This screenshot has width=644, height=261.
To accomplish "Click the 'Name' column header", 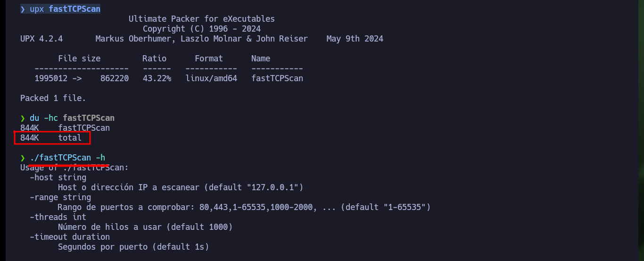I will pos(261,59).
